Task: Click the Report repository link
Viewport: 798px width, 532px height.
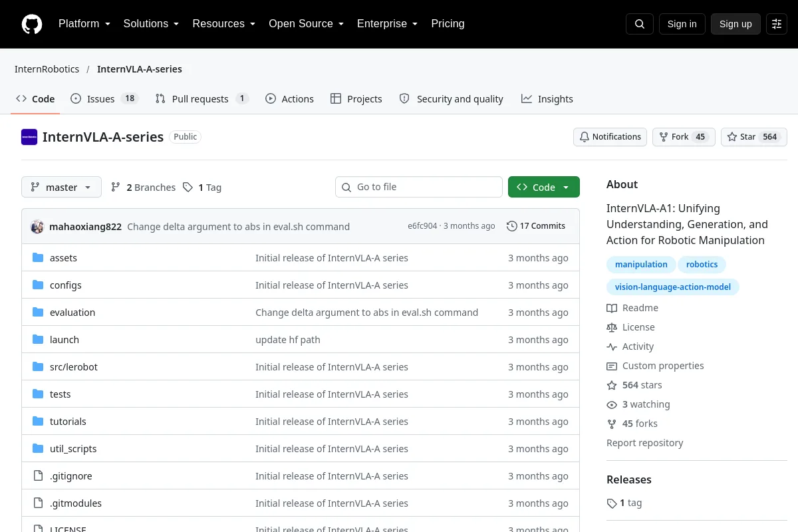Action: click(x=645, y=443)
